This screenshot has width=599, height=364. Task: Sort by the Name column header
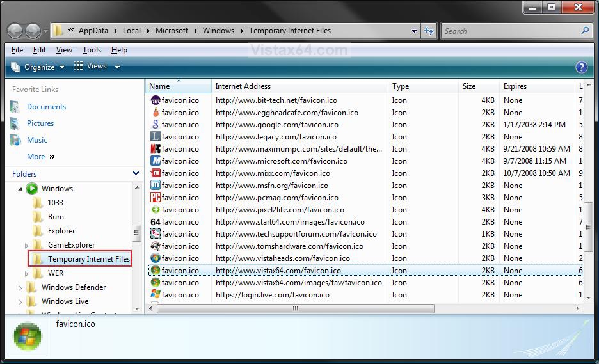[179, 86]
